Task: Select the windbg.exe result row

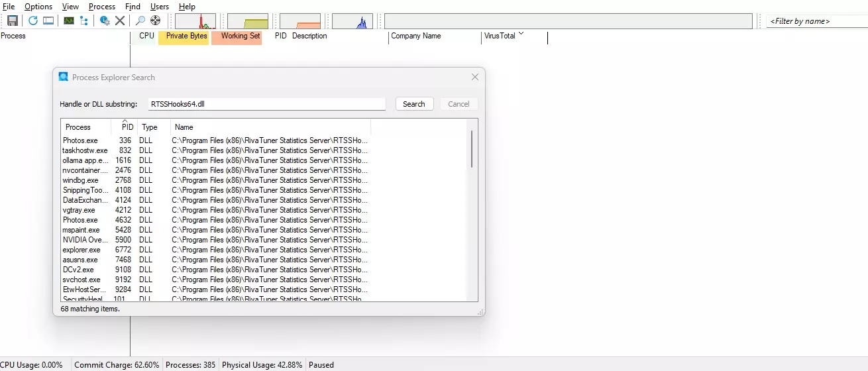Action: tap(215, 180)
